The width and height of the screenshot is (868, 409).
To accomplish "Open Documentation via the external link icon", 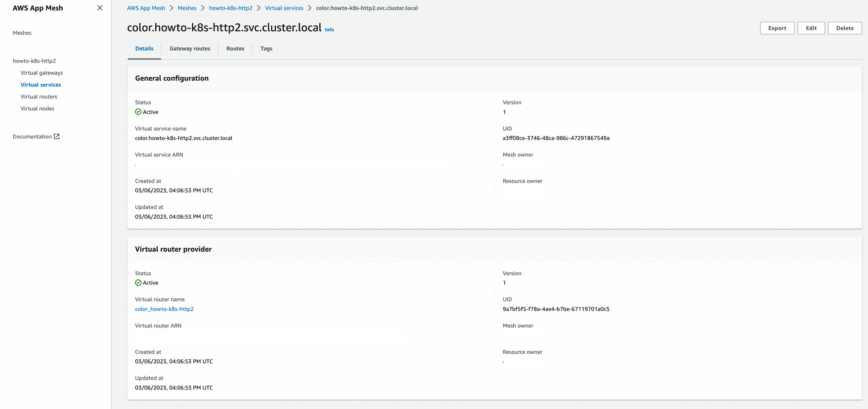I will coord(57,136).
